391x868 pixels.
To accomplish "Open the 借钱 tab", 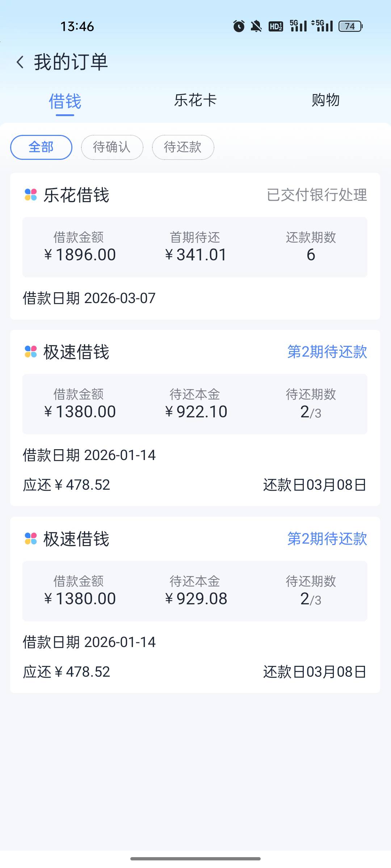I will tap(65, 101).
